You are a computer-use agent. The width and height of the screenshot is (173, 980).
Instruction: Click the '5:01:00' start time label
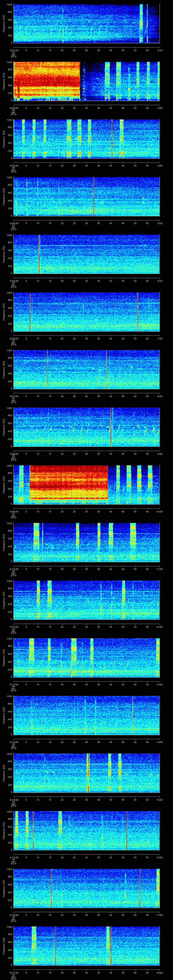(14, 50)
